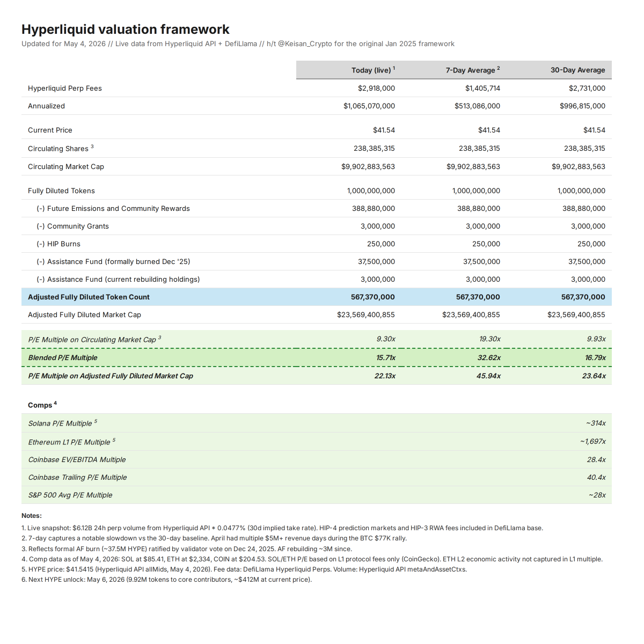Screen dimensions: 644x644
Task: Click the $23,569,400,855 value under 7-Day Average
Action: point(471,314)
